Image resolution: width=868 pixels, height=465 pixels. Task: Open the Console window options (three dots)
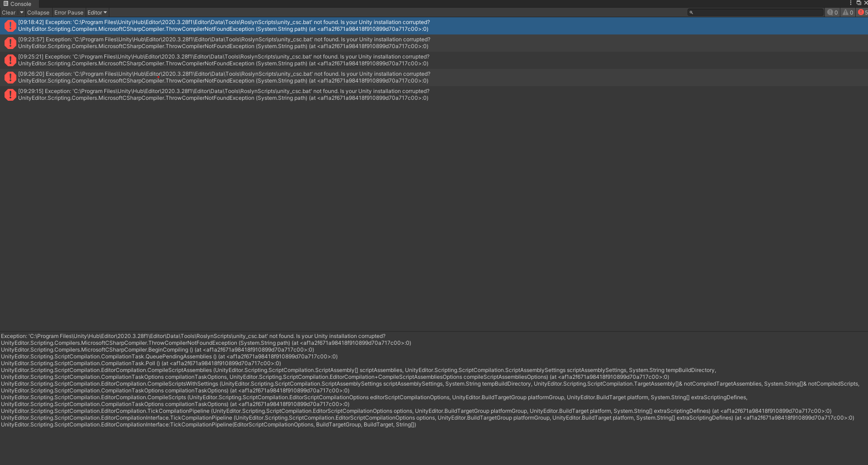(851, 3)
